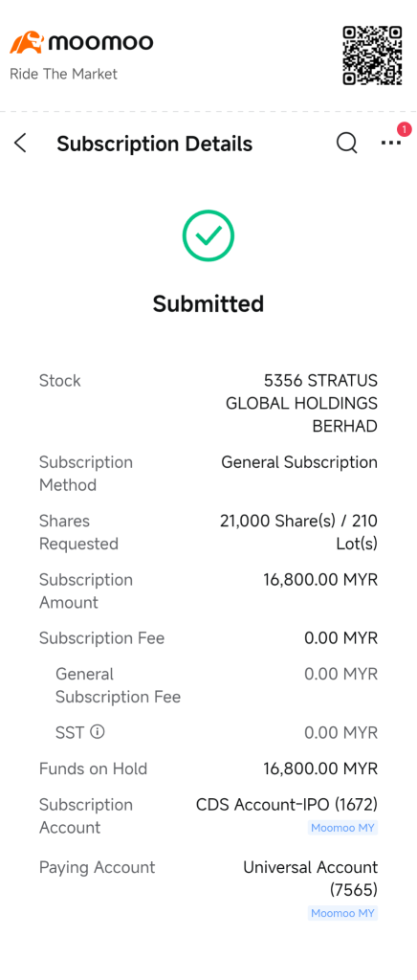The image size is (417, 980).
Task: Tap the Subscription Fee row
Action: click(208, 638)
